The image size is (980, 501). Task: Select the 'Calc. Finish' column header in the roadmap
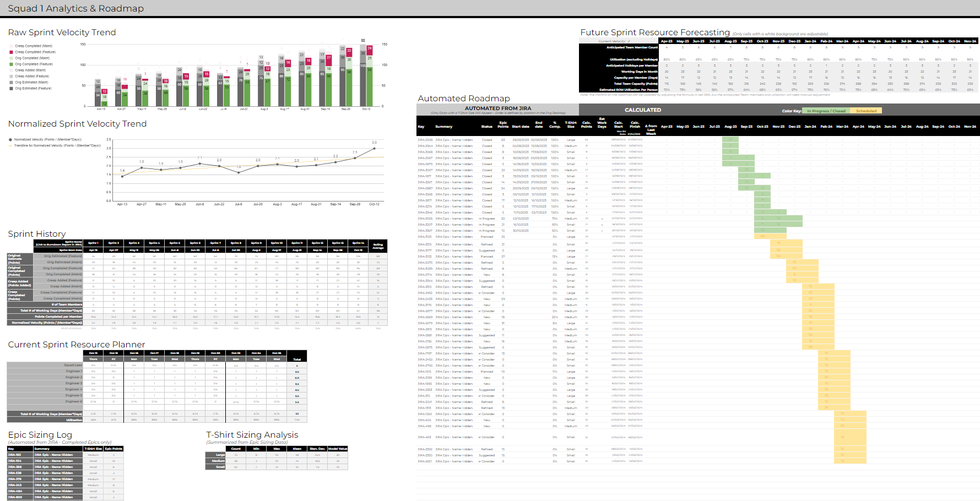[635, 124]
